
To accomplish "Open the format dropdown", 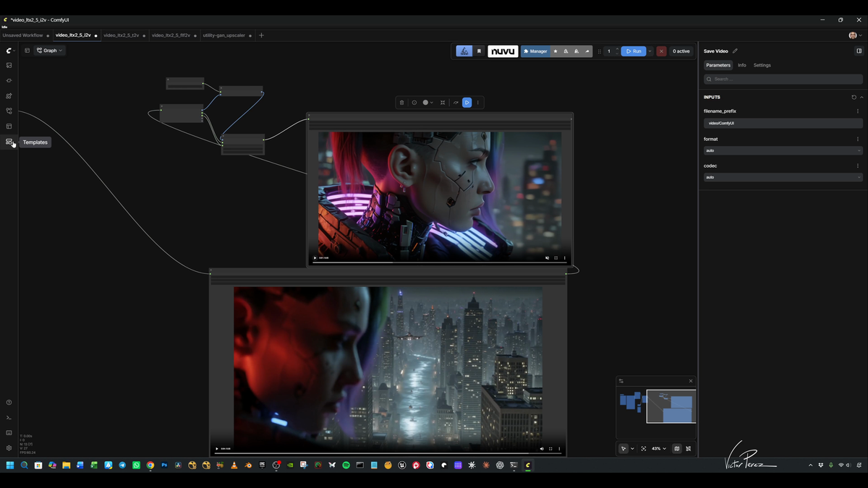I will pyautogui.click(x=783, y=150).
